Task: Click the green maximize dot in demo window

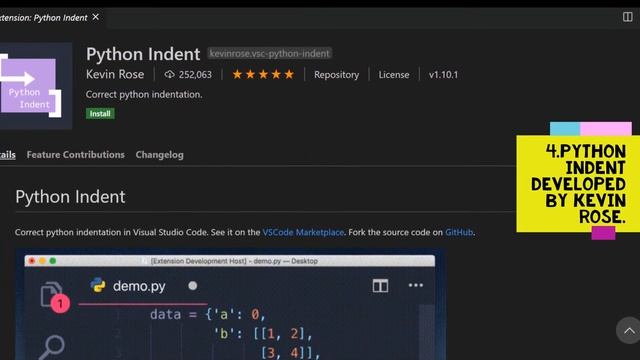Action: (x=53, y=261)
